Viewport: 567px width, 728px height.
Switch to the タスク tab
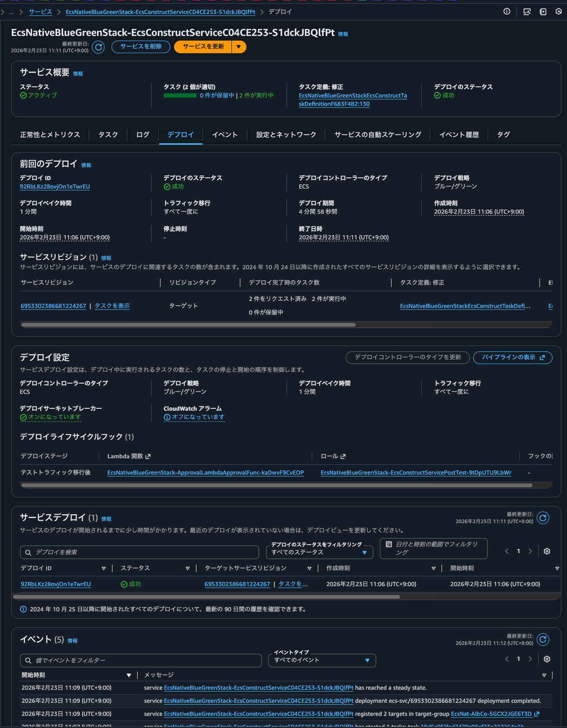(108, 135)
